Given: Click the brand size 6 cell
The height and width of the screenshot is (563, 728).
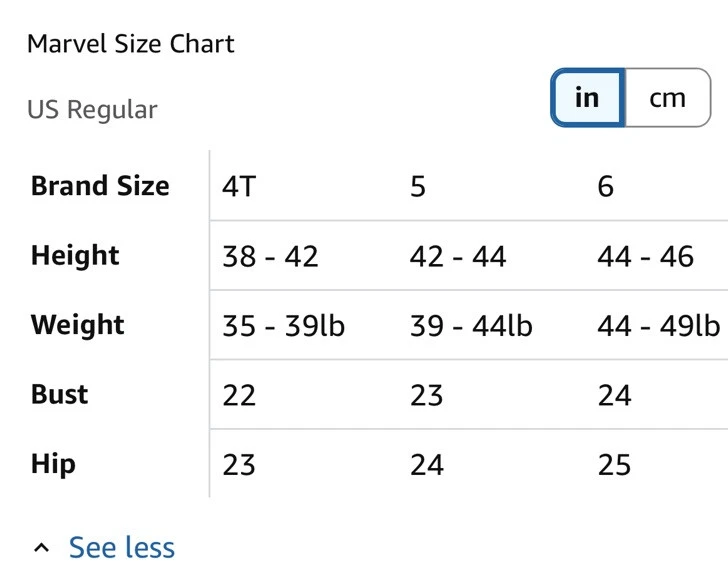Looking at the screenshot, I should point(605,187).
